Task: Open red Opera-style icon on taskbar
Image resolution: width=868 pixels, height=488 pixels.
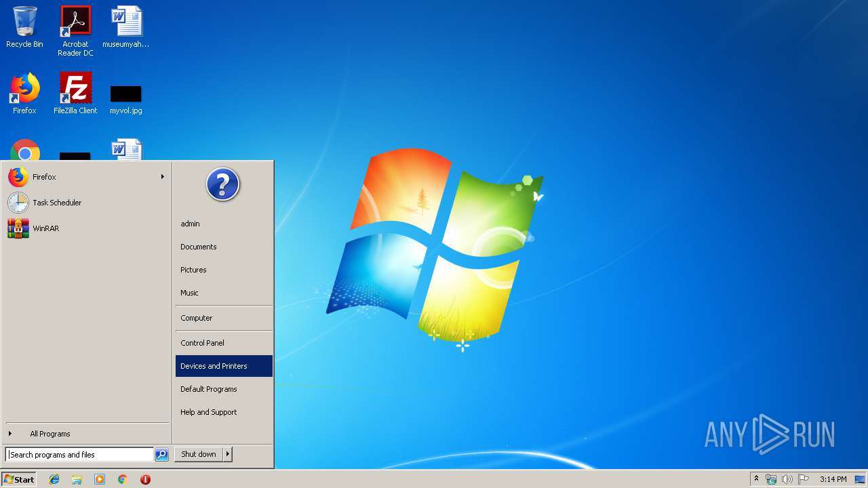Action: 145,479
